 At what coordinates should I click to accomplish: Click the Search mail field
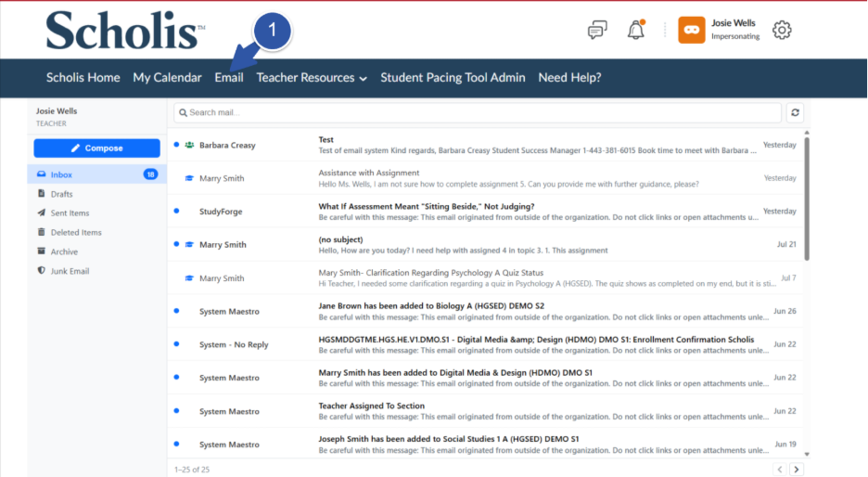(478, 112)
